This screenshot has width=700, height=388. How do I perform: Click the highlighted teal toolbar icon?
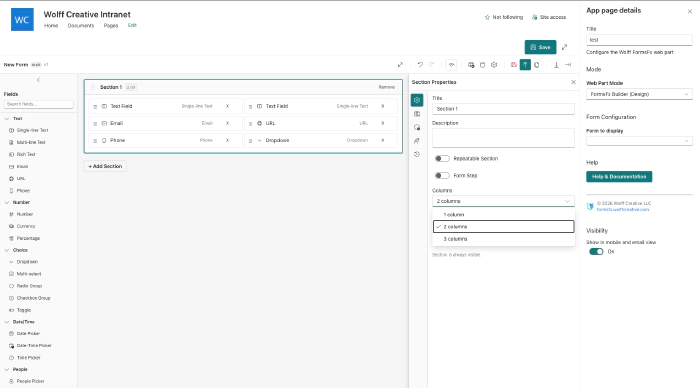[x=525, y=65]
